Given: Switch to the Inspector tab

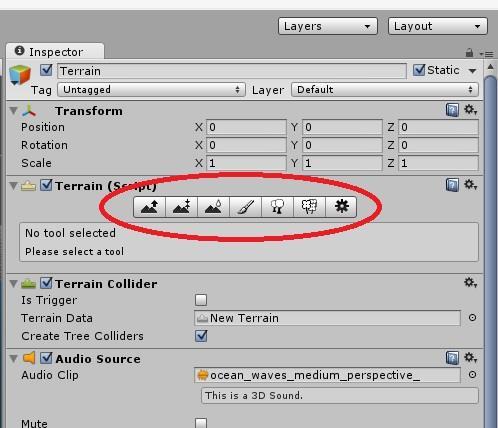Looking at the screenshot, I should [55, 52].
